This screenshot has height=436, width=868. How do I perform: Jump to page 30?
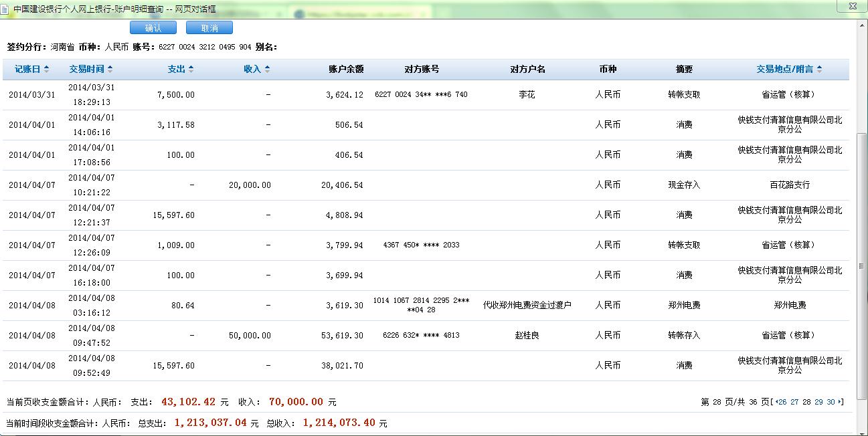point(831,402)
